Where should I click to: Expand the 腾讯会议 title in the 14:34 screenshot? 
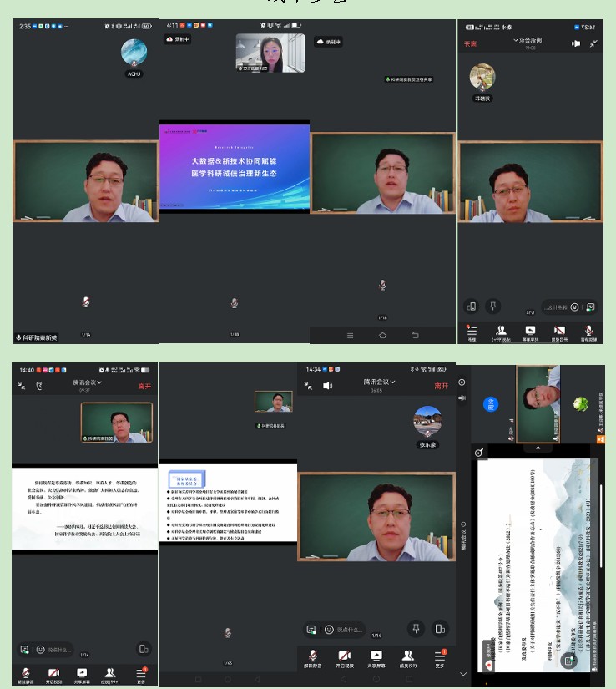click(x=379, y=382)
